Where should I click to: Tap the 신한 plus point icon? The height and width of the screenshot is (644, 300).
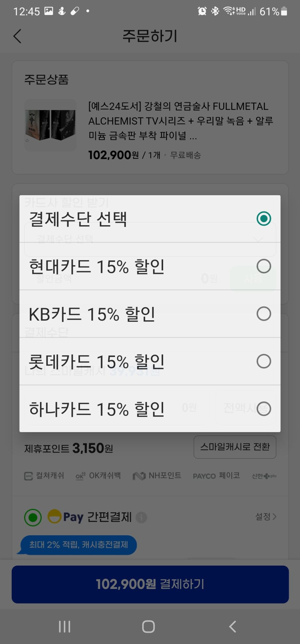pos(264,476)
